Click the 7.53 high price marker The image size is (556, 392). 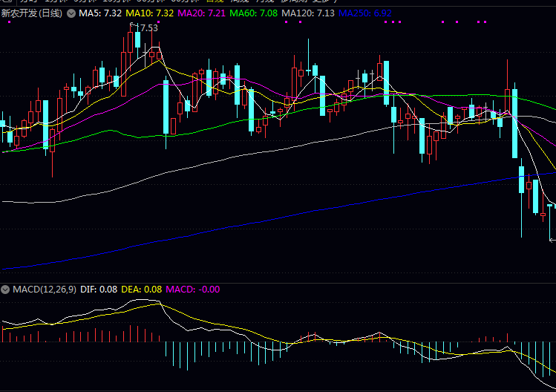pos(147,28)
